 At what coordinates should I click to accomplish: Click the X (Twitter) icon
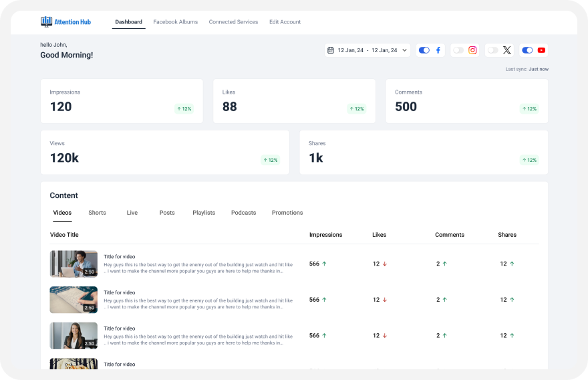point(506,50)
